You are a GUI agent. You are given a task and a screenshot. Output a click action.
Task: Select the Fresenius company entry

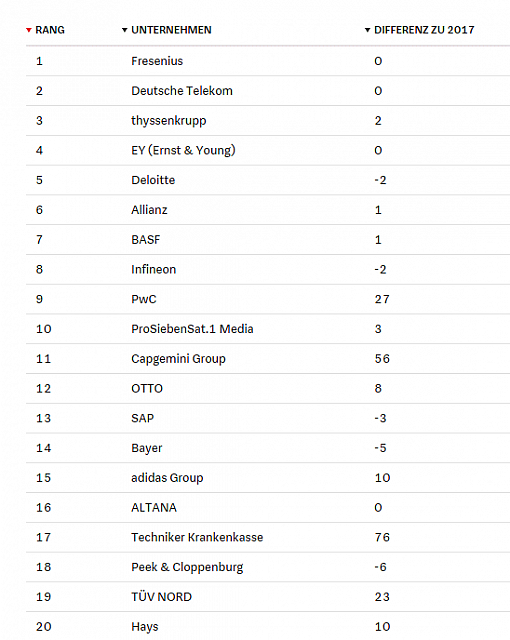(157, 61)
